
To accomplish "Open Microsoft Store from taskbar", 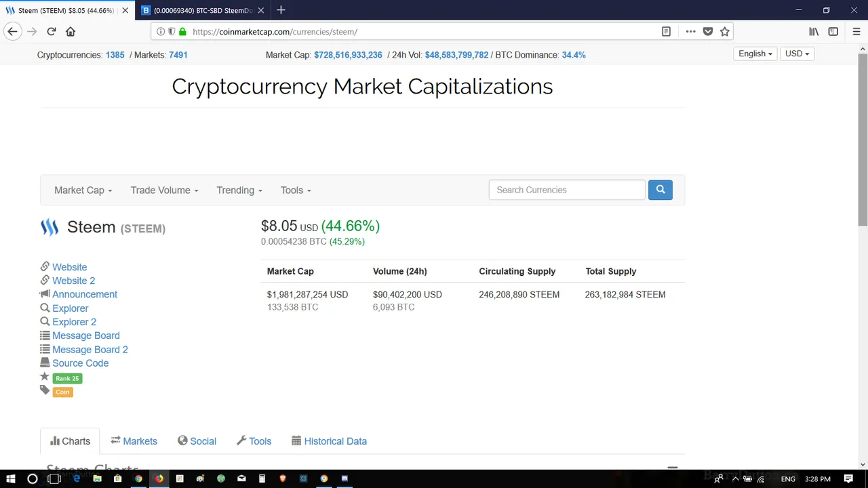I will coord(117,479).
